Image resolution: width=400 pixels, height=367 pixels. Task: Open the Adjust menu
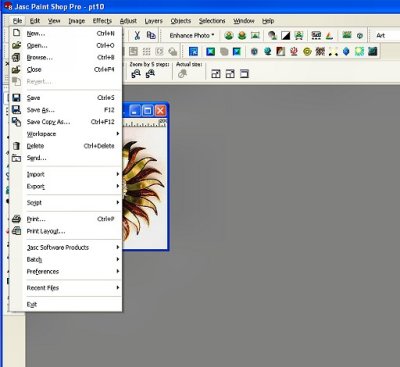tap(128, 21)
